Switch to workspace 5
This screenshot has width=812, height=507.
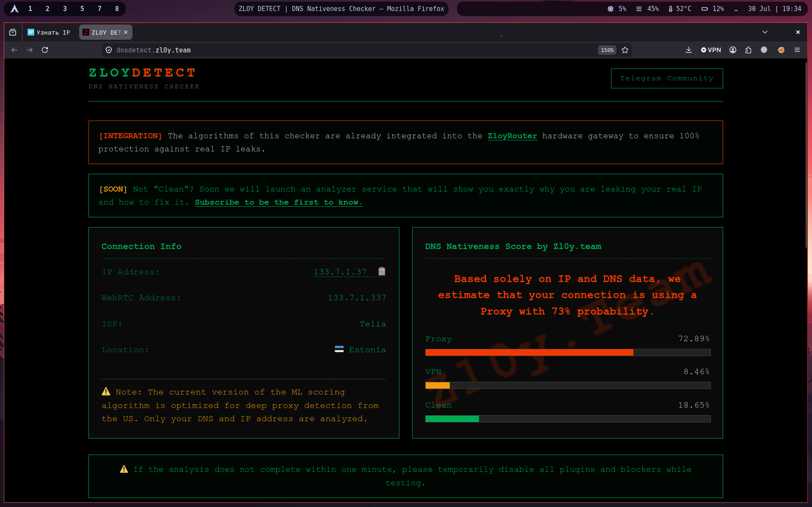coord(82,8)
